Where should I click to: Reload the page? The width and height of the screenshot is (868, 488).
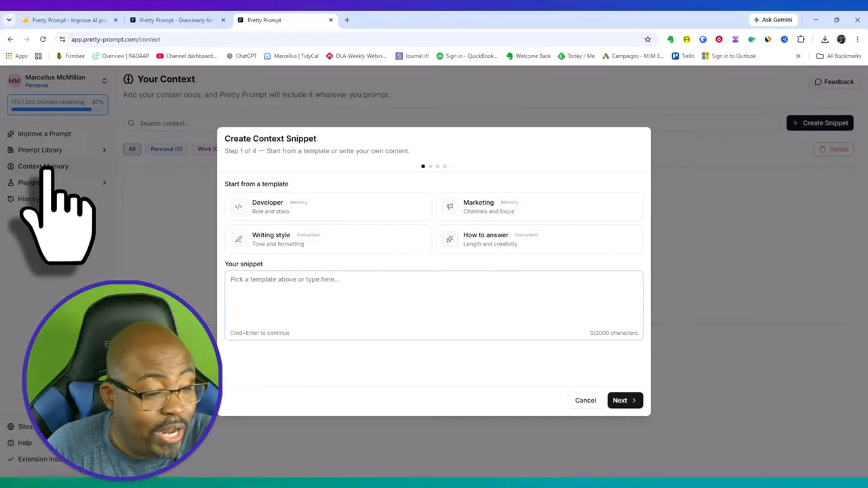point(43,39)
